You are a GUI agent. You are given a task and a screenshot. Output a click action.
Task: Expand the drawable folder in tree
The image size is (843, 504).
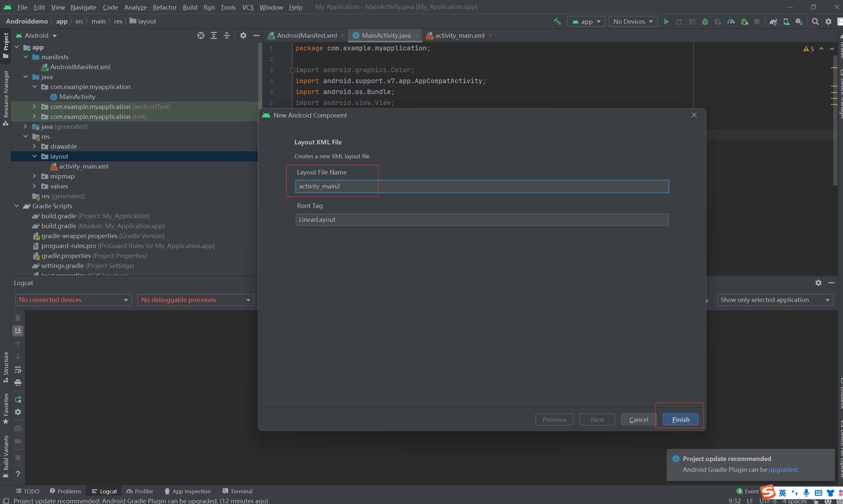tap(34, 146)
